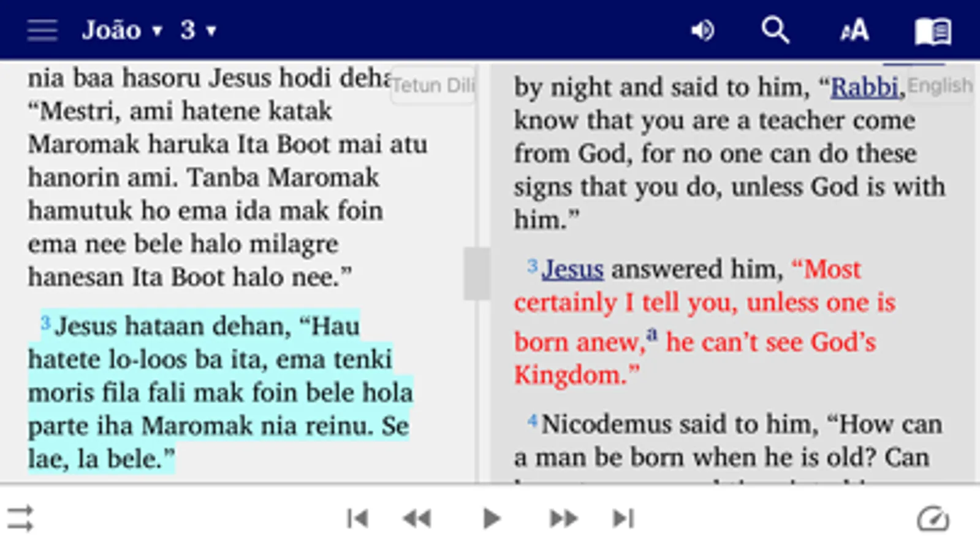Select verse number 4 in English pane
This screenshot has height=552, width=980.
[533, 421]
